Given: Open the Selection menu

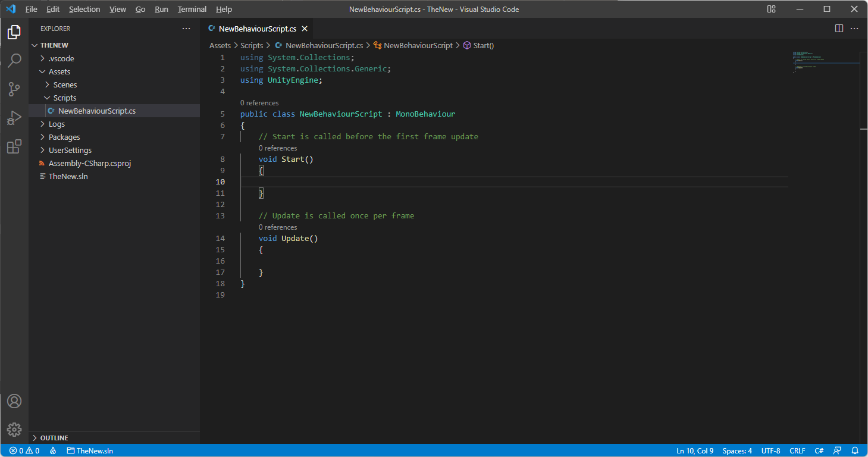Looking at the screenshot, I should click(84, 9).
